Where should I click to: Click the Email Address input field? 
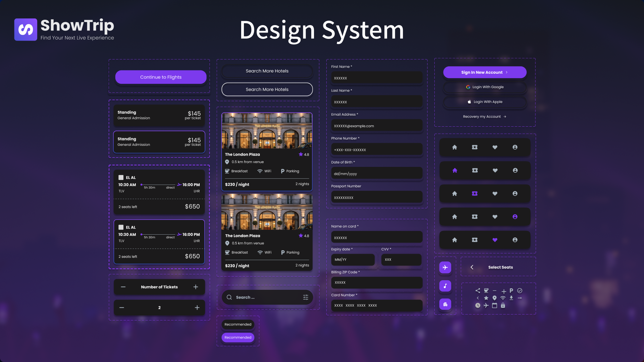pos(377,126)
